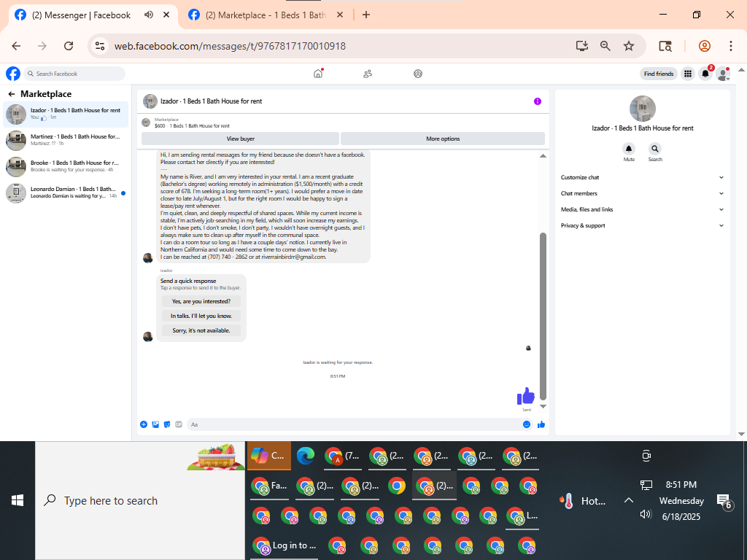Send a thumbs-up like from composer
Viewport: 747px width, 560px height.
point(541,424)
